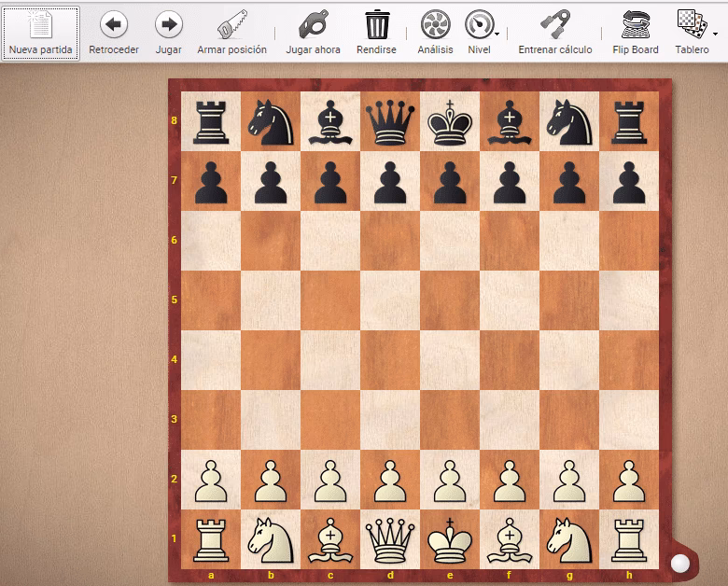This screenshot has height=586, width=728.
Task: Select the black pawn on f7
Action: (510, 182)
